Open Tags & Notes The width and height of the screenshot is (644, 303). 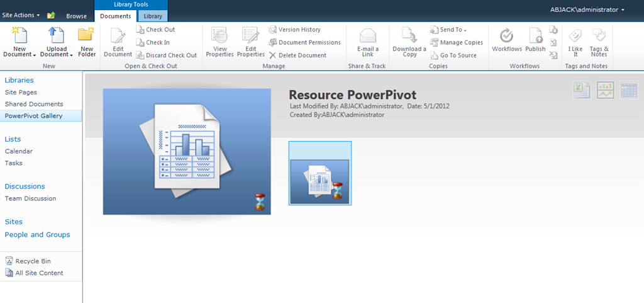599,42
